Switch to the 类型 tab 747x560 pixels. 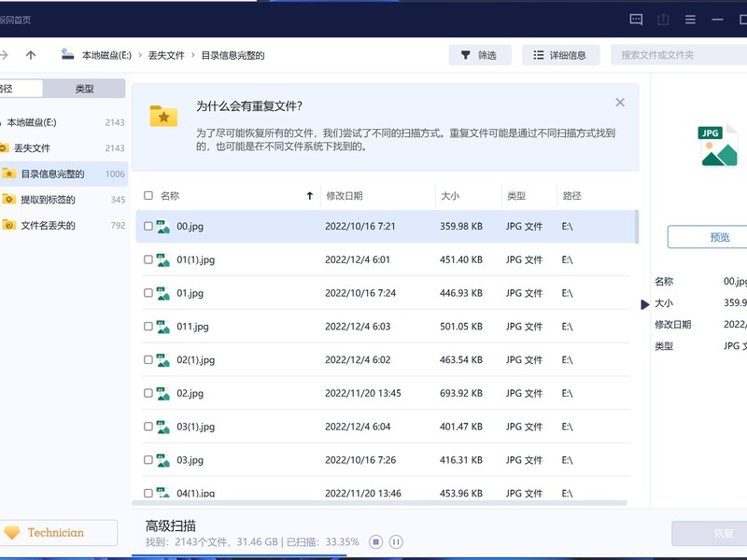84,89
